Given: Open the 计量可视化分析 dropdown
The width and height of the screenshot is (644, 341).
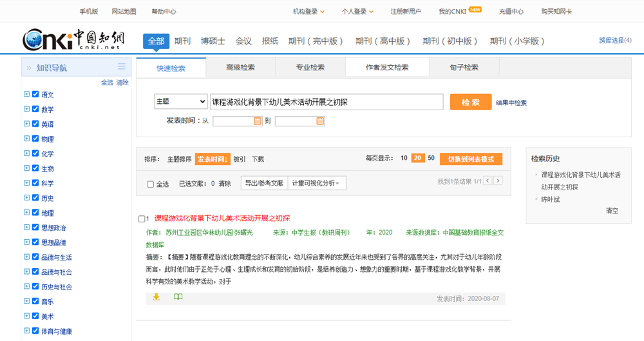Looking at the screenshot, I should (317, 183).
